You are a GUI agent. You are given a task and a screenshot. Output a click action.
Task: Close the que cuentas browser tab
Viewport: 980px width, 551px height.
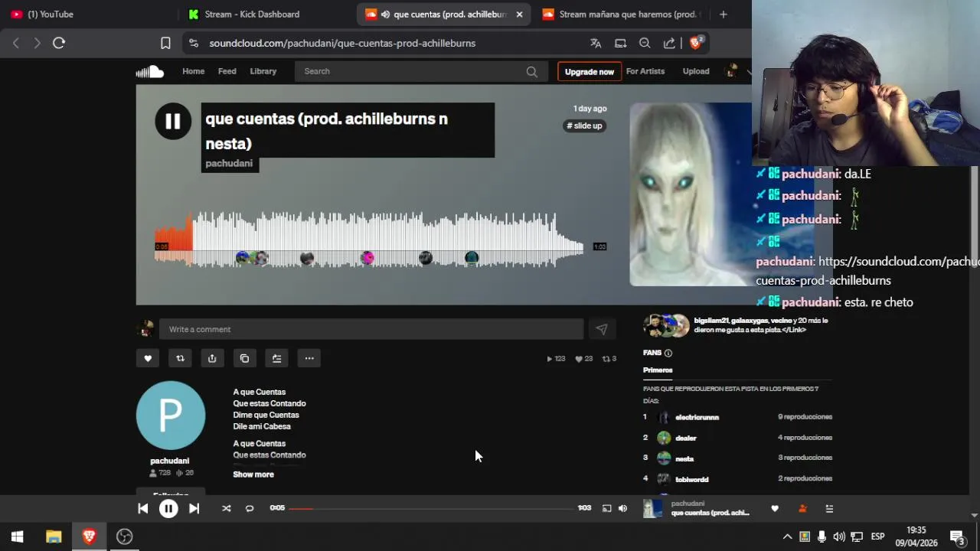519,14
